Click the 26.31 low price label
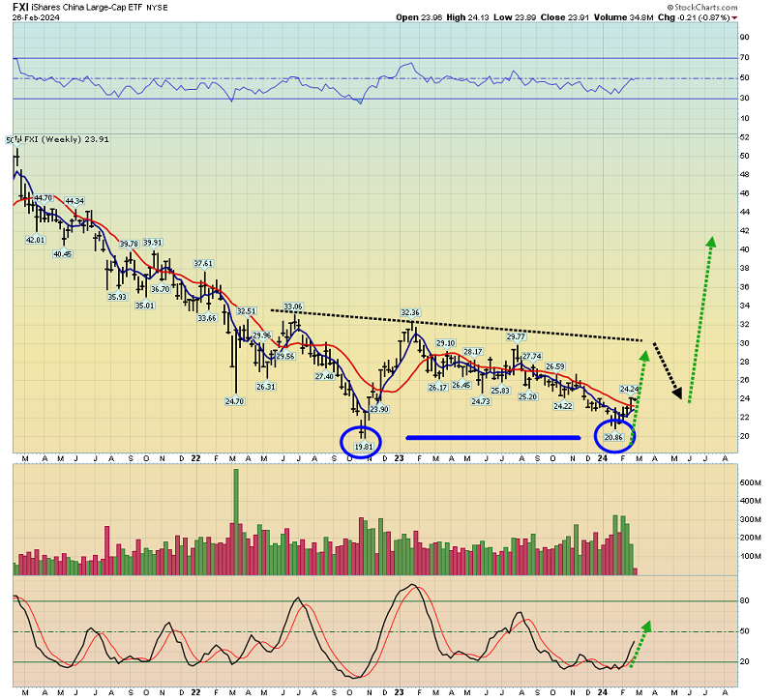Image resolution: width=774 pixels, height=700 pixels. (265, 387)
